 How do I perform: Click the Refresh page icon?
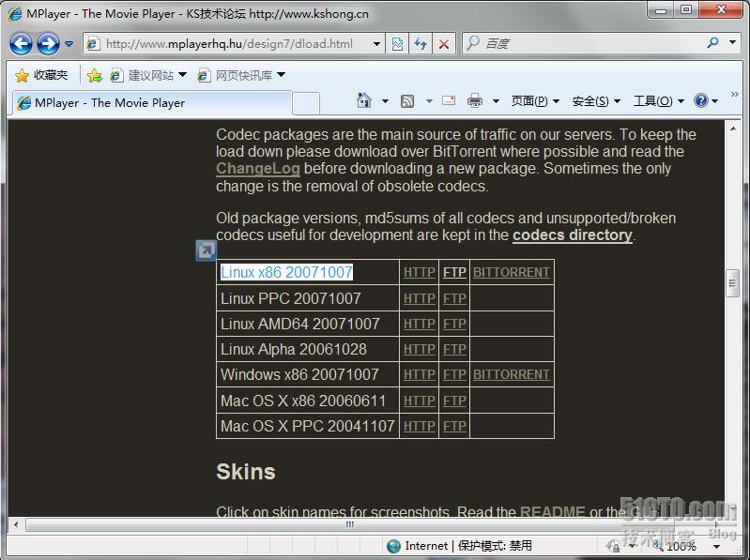click(x=420, y=43)
